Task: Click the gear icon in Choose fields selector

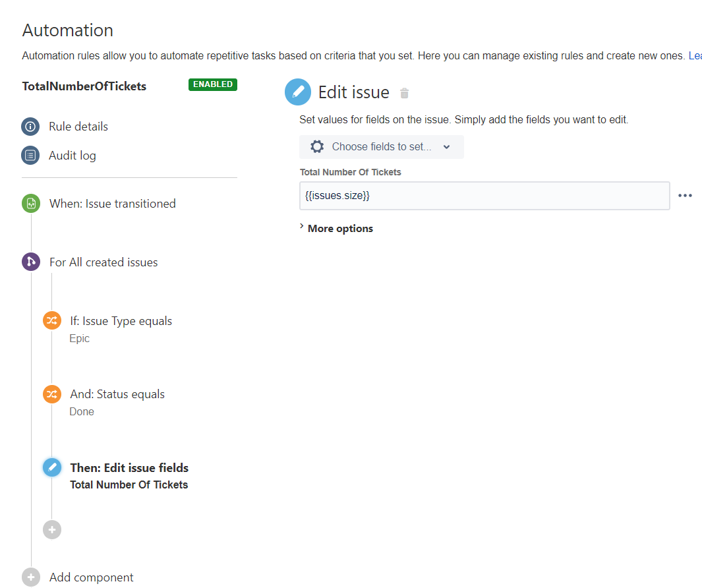Action: (x=317, y=146)
